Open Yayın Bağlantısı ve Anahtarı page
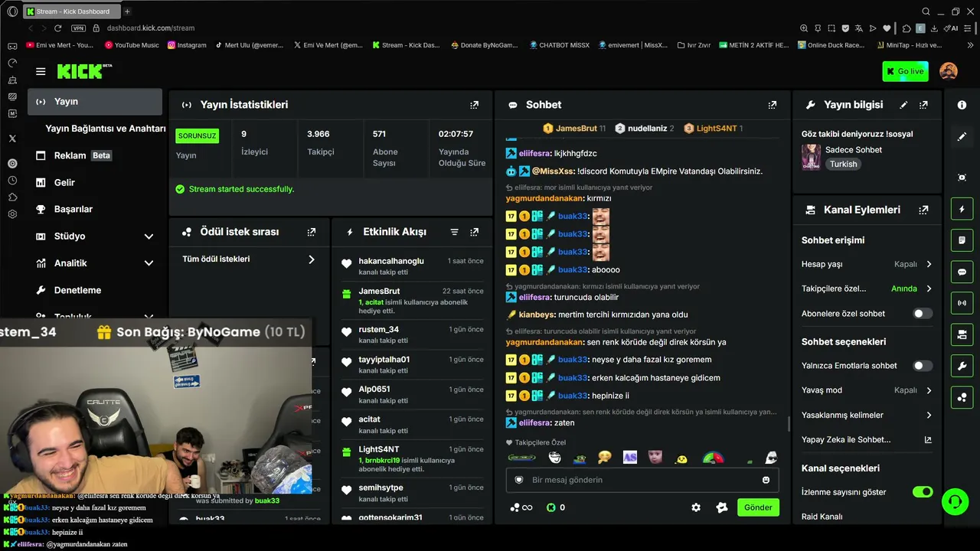The height and width of the screenshot is (551, 980). [x=106, y=129]
